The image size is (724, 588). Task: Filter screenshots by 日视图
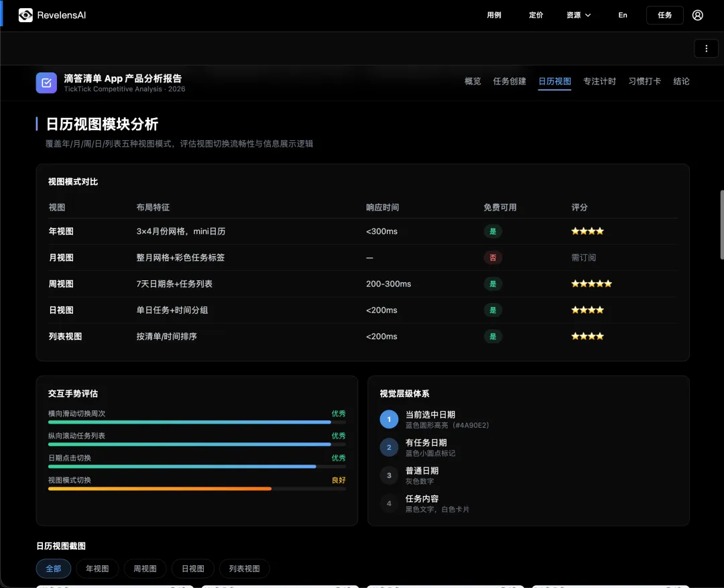(193, 569)
